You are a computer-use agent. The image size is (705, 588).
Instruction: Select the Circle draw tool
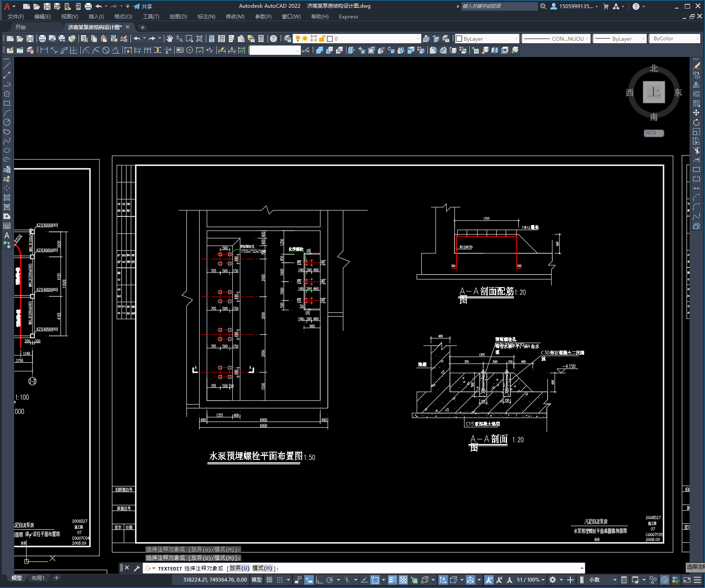coord(7,122)
